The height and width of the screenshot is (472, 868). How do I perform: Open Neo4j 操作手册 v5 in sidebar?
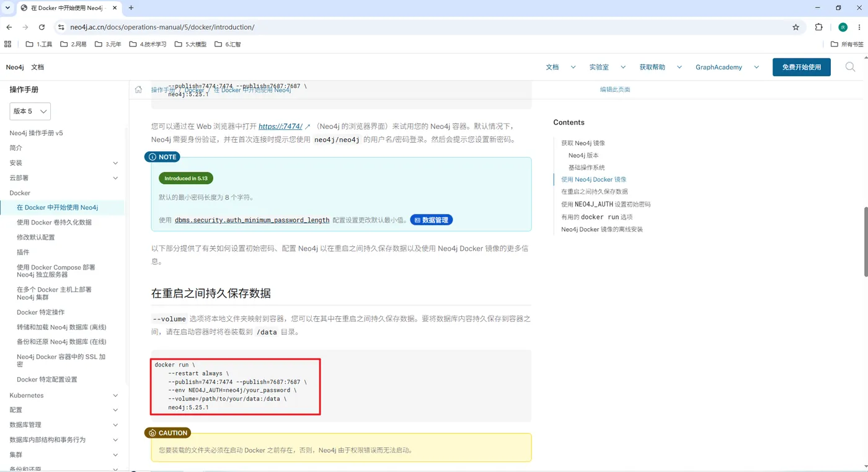click(x=36, y=133)
